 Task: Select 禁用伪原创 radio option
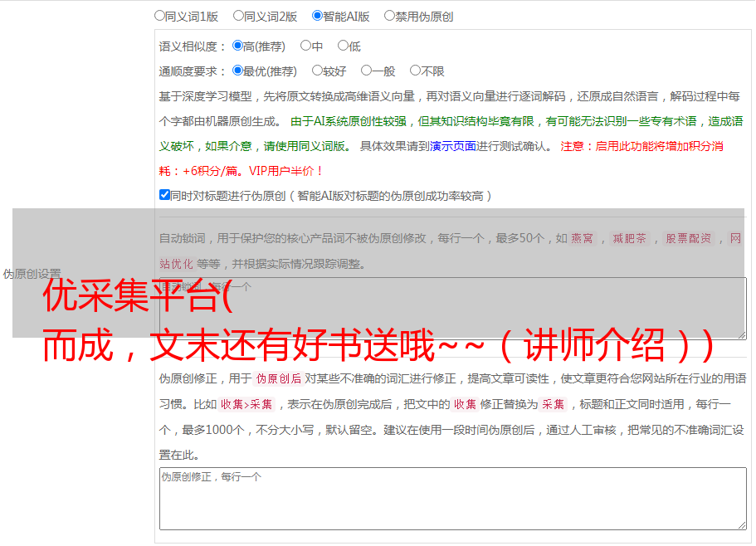pos(389,16)
